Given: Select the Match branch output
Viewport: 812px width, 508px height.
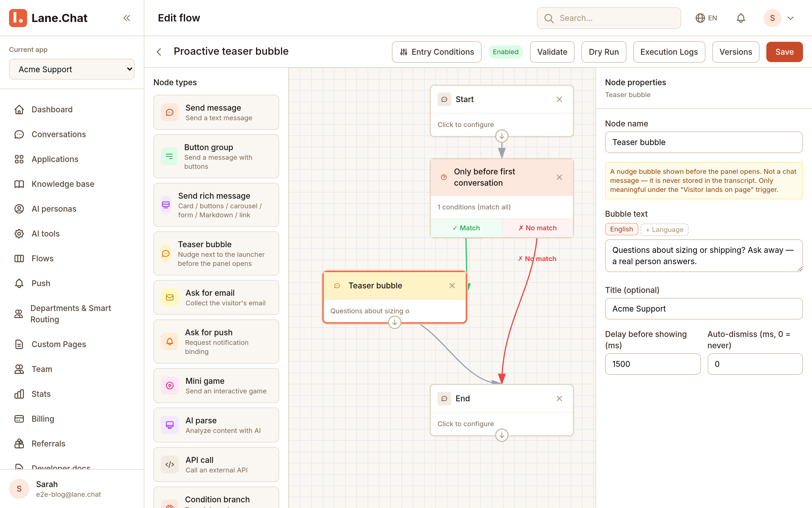Looking at the screenshot, I should [466, 228].
